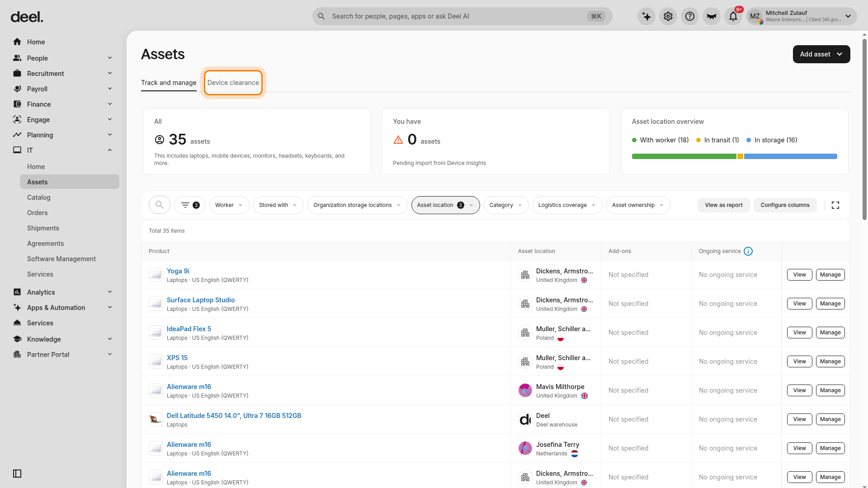Image resolution: width=868 pixels, height=488 pixels.
Task: Expand the People menu chevron
Action: click(110, 58)
